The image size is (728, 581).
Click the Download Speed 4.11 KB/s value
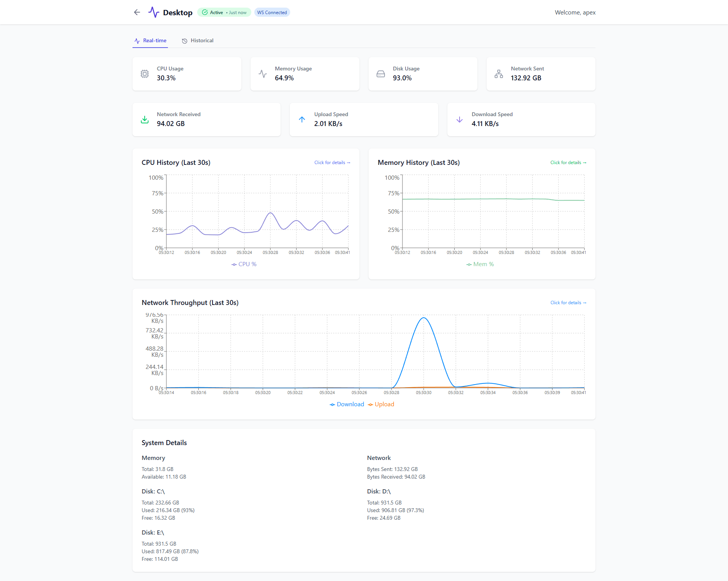(x=485, y=124)
